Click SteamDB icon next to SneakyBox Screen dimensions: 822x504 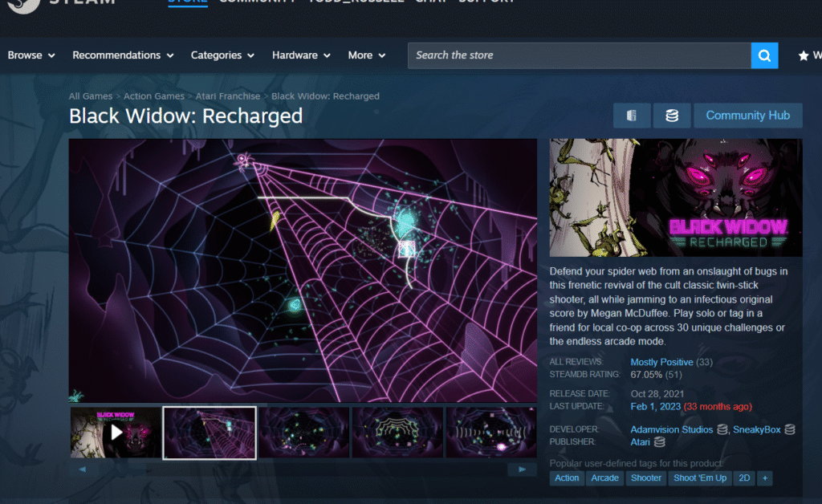pos(790,429)
